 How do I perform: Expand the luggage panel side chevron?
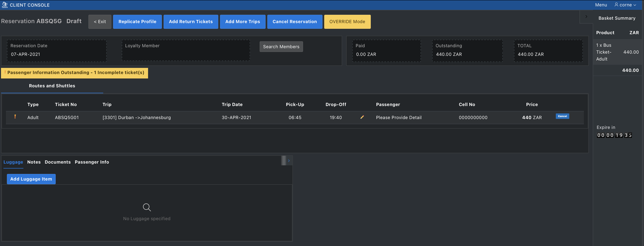(288, 161)
